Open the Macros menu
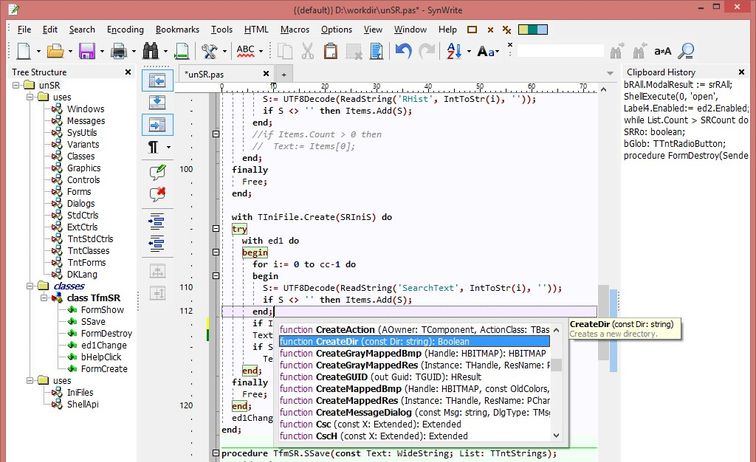The width and height of the screenshot is (756, 462). [295, 29]
